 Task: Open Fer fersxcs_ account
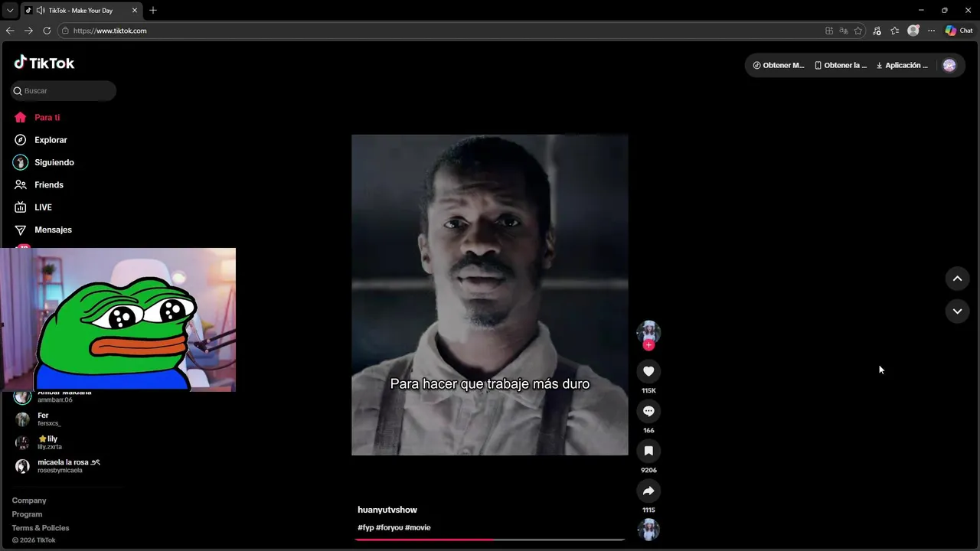click(x=38, y=419)
